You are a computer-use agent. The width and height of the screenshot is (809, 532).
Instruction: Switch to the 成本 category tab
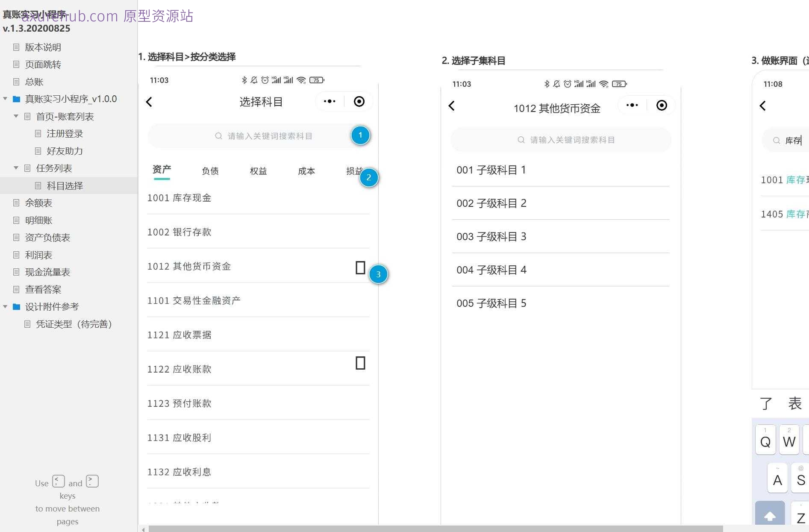tap(306, 171)
